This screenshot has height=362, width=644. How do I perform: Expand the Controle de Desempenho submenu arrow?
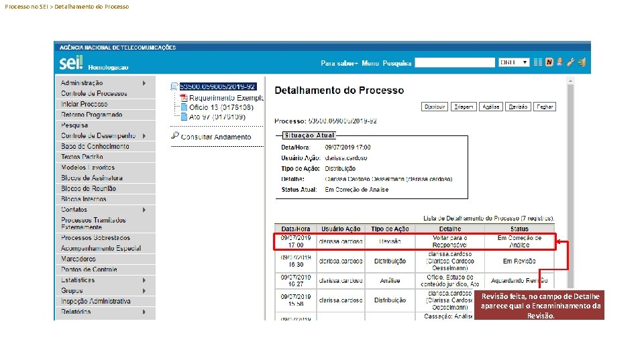click(144, 136)
